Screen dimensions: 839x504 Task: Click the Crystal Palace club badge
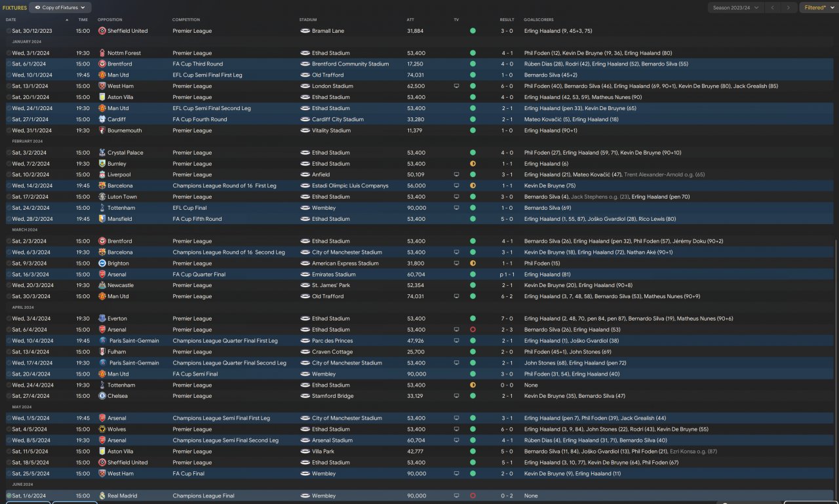[102, 153]
